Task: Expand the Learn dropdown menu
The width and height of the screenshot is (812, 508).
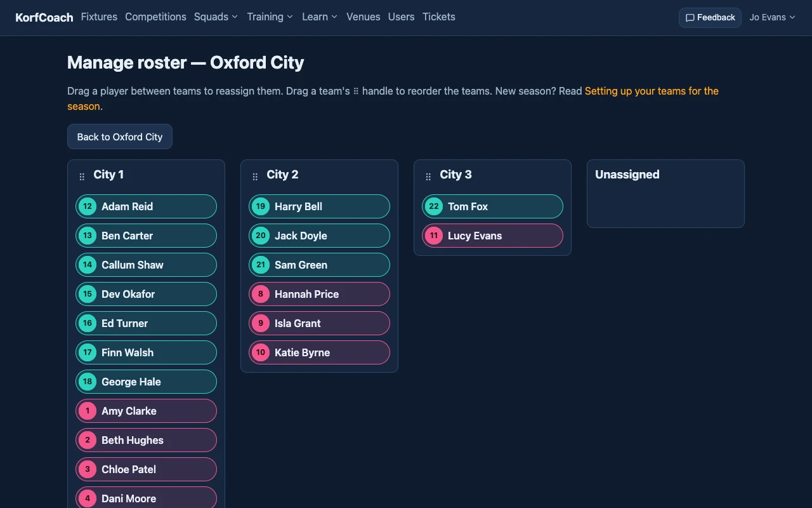Action: 320,17
